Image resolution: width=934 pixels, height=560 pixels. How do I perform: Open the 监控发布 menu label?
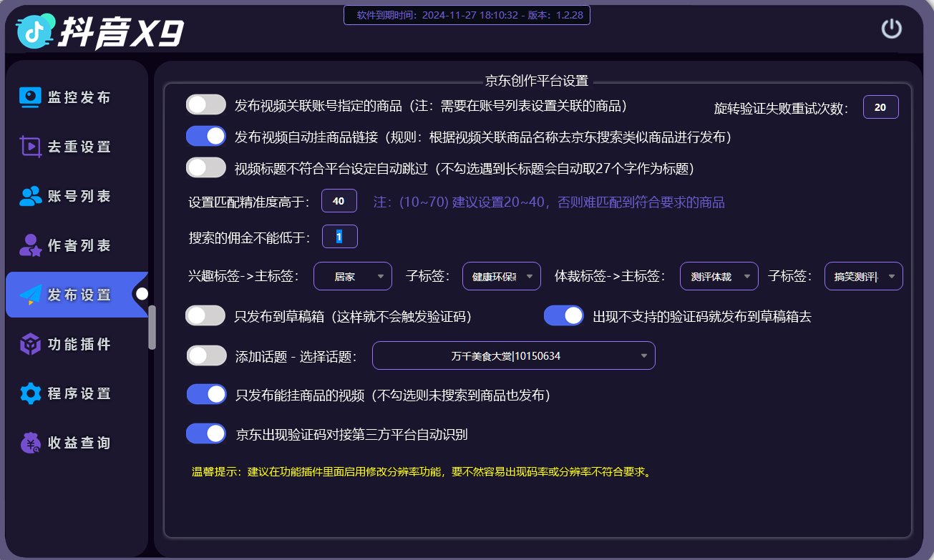(x=79, y=97)
